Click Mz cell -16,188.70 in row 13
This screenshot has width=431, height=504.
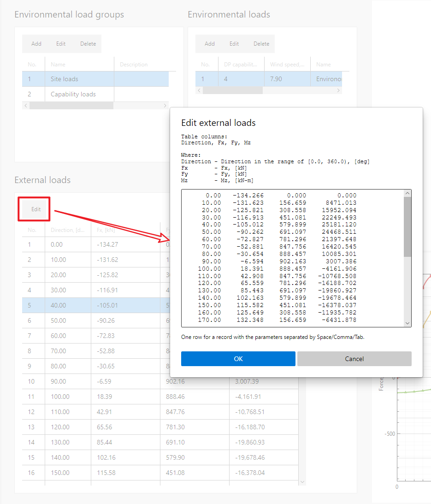[264, 427]
